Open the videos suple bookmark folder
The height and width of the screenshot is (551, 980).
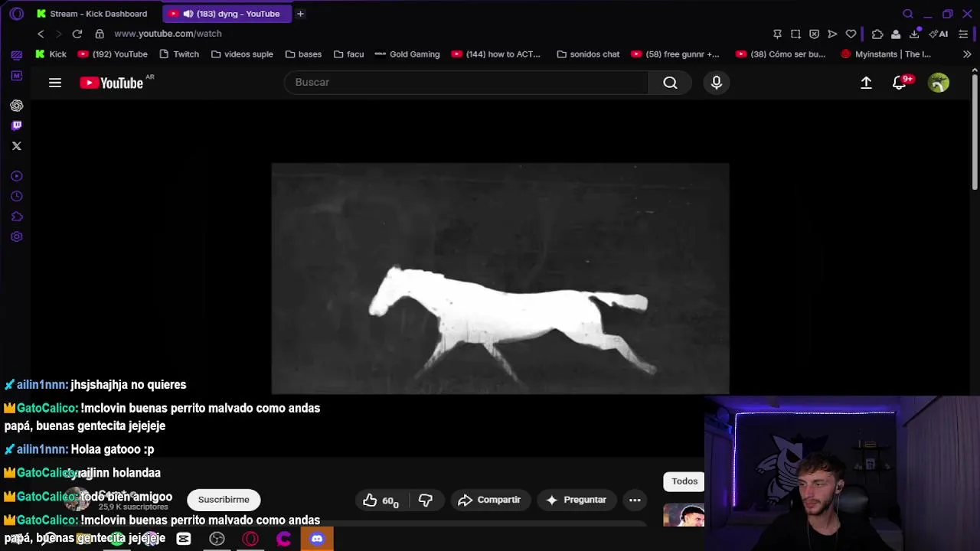click(x=242, y=54)
